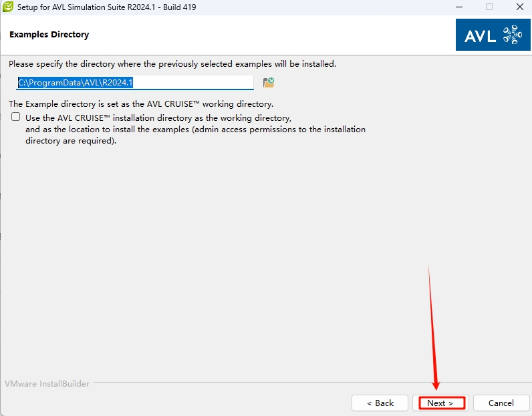Click into the examples directory path field

tap(135, 83)
